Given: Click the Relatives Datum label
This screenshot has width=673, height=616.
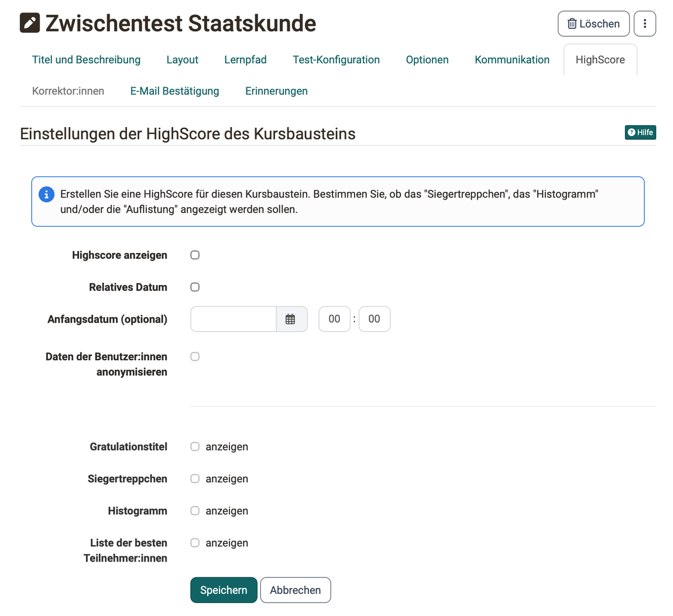Looking at the screenshot, I should coord(128,287).
